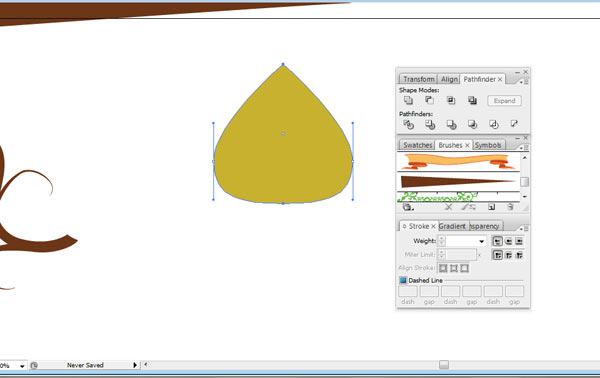Image resolution: width=600 pixels, height=378 pixels.
Task: Click the first gap input field
Action: (429, 292)
